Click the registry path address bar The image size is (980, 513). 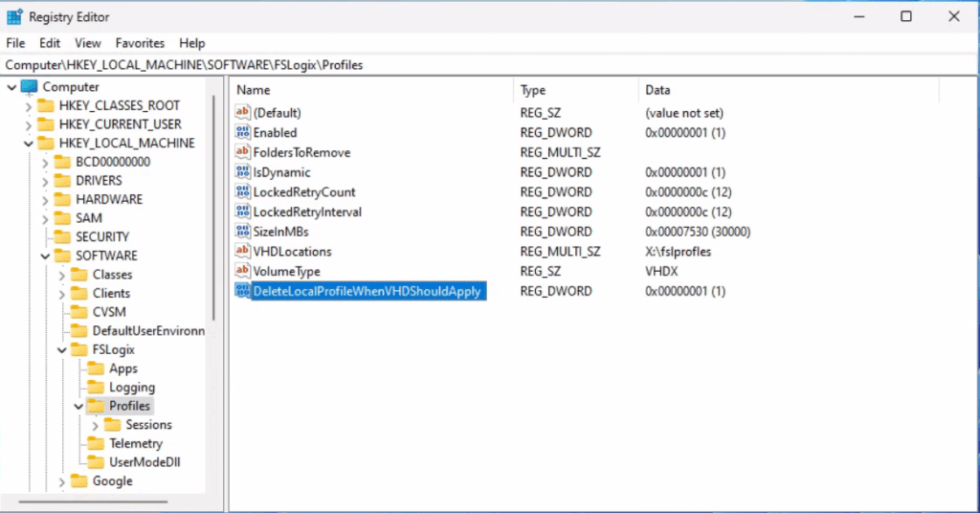click(490, 65)
